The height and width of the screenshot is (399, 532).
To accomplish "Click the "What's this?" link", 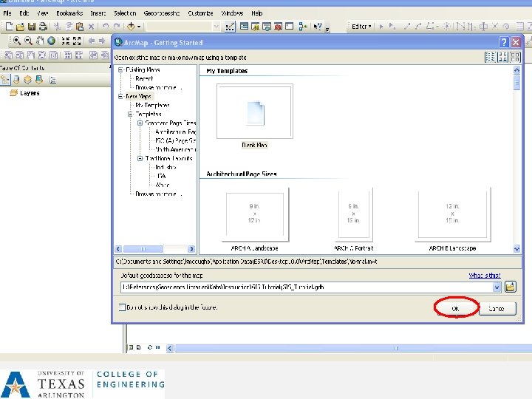I will 485,275.
